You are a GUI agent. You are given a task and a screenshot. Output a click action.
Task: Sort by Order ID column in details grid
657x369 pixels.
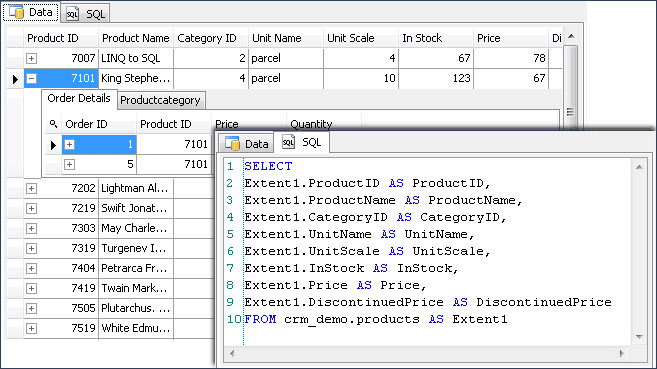click(x=99, y=124)
